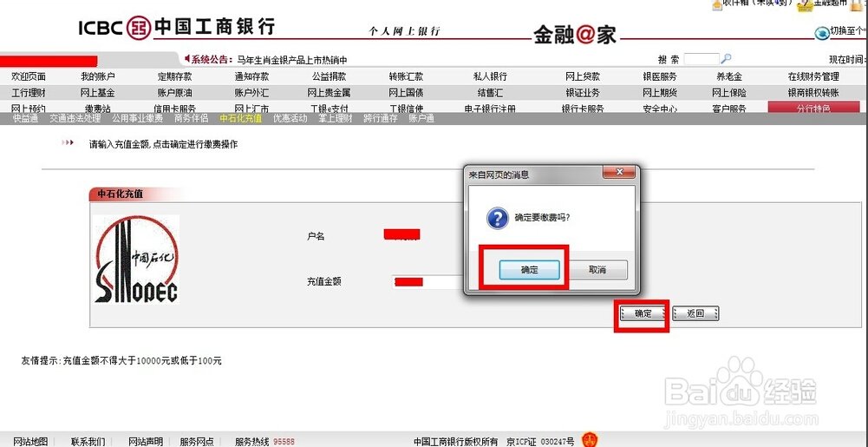Click the 京ICP证 030247号 text

coord(540,442)
